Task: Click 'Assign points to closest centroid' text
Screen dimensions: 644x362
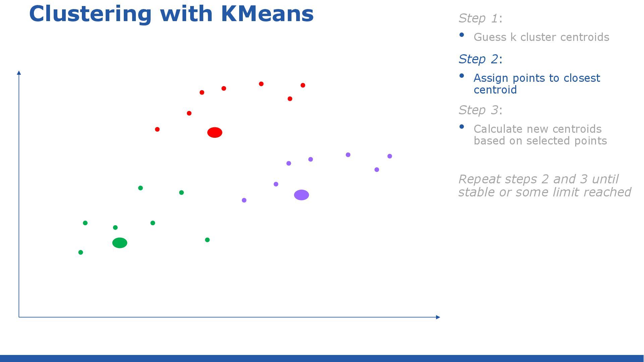Action: pos(537,84)
